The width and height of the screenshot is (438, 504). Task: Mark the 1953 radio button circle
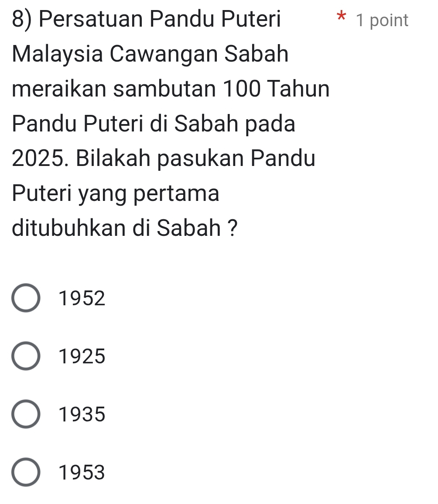pos(26,472)
